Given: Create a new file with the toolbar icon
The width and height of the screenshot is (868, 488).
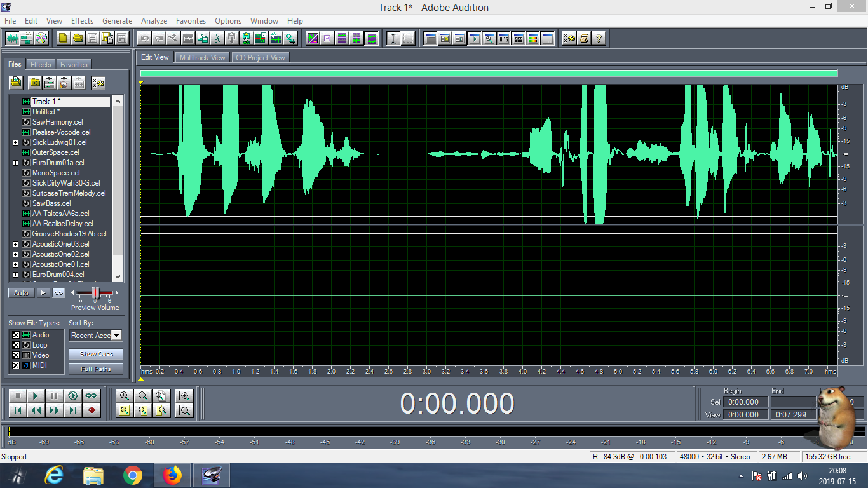Looking at the screenshot, I should 63,38.
